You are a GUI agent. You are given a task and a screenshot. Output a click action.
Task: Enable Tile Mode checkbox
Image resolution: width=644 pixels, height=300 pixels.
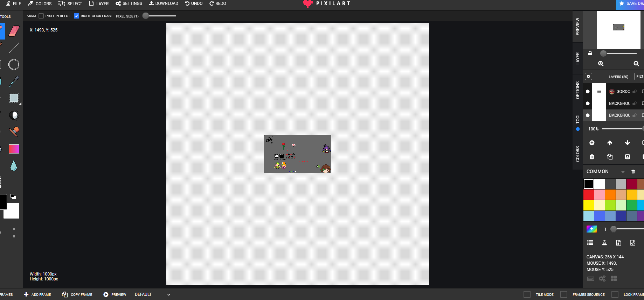click(x=527, y=294)
